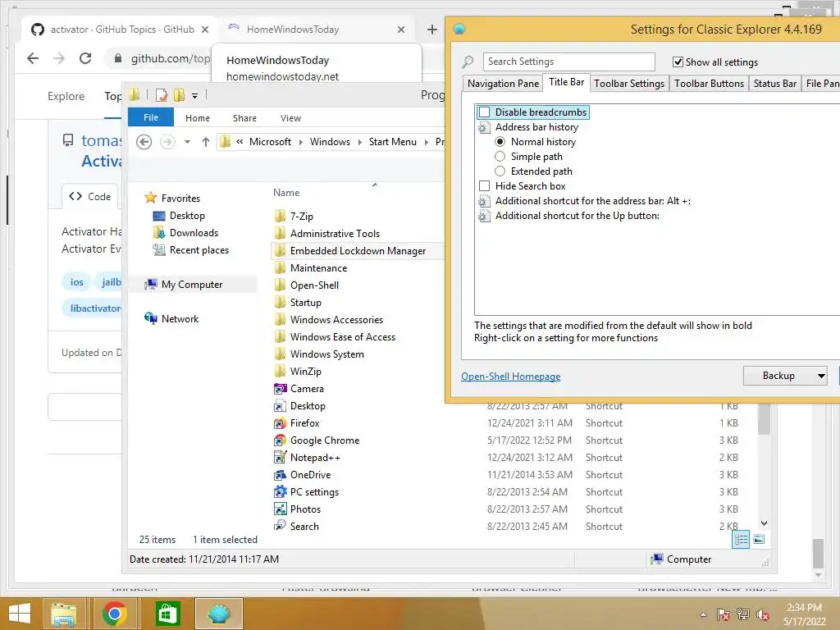Open the View ribbon tab in Explorer
The image size is (840, 630).
[x=290, y=118]
